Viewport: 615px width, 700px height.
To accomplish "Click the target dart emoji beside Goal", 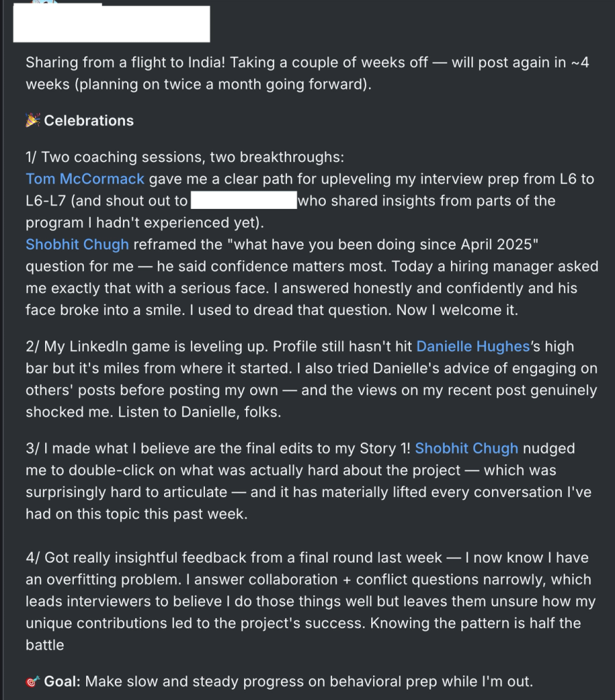I will (x=32, y=682).
